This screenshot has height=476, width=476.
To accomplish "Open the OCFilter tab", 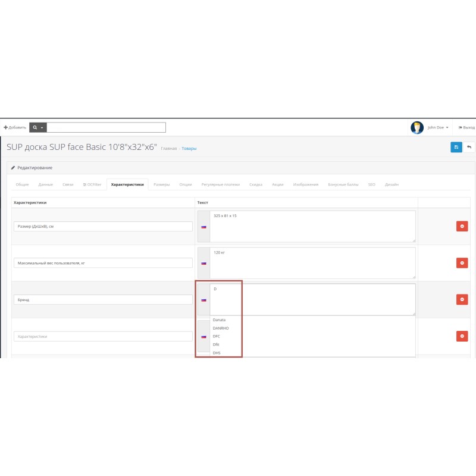I will 92,184.
